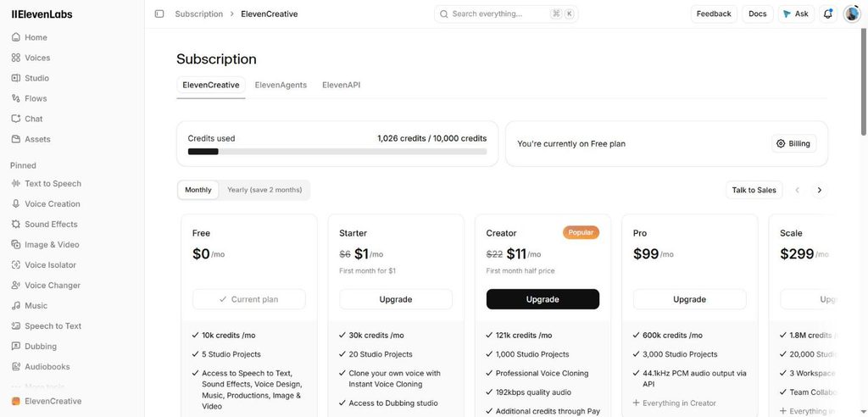
Task: Click the '$99' Pro price
Action: coord(645,253)
